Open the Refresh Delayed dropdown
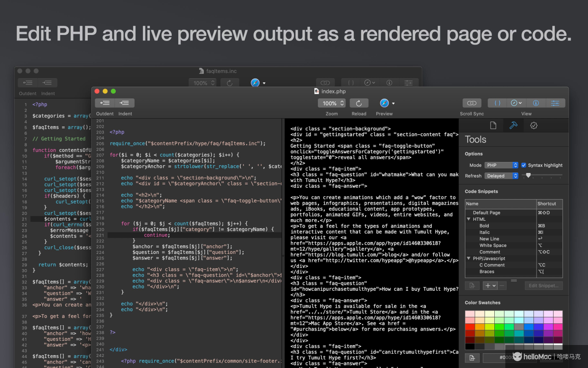This screenshot has width=588, height=368. click(501, 176)
